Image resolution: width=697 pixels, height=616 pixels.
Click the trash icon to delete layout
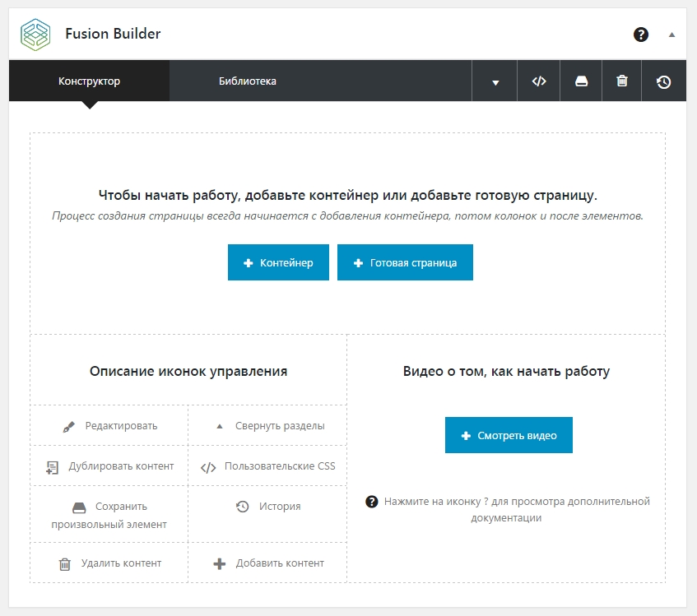pos(622,81)
